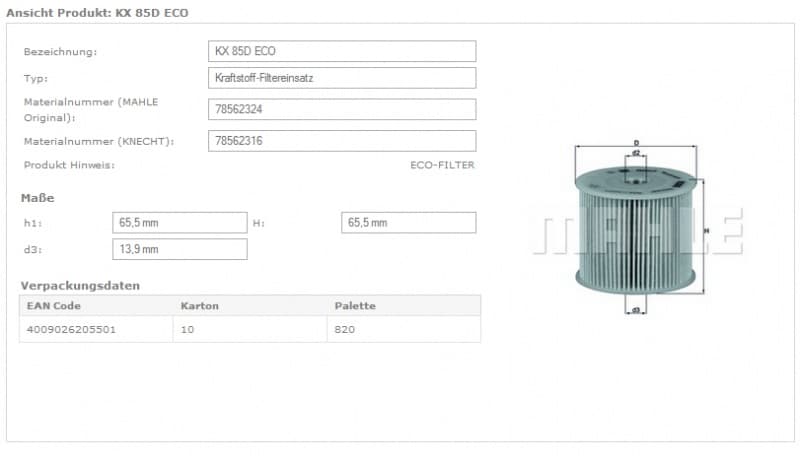800x462 pixels.
Task: Click the 'd3:' dimension label
Action: tap(33, 250)
